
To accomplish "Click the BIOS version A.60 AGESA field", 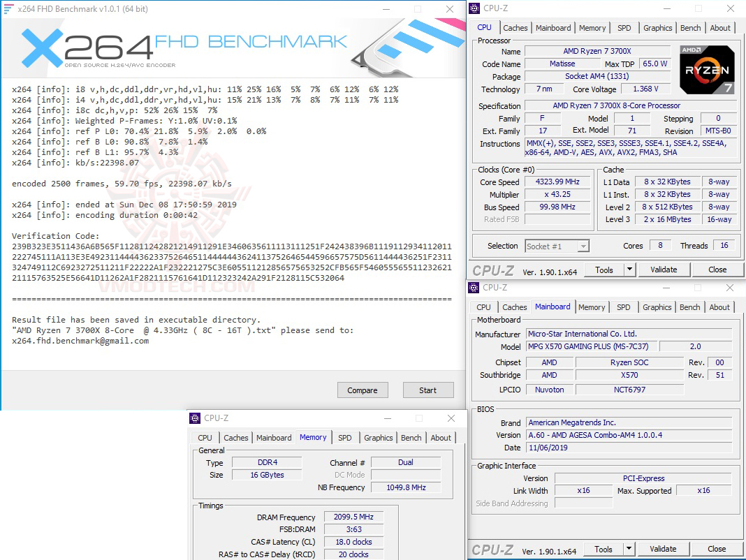I will [629, 435].
